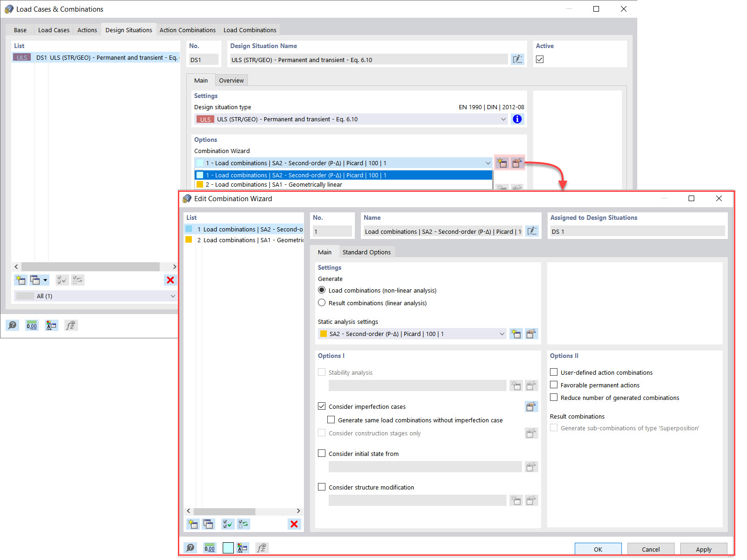Click cyan color swatch in wizard dialog footer
The width and height of the screenshot is (747, 560).
[228, 548]
